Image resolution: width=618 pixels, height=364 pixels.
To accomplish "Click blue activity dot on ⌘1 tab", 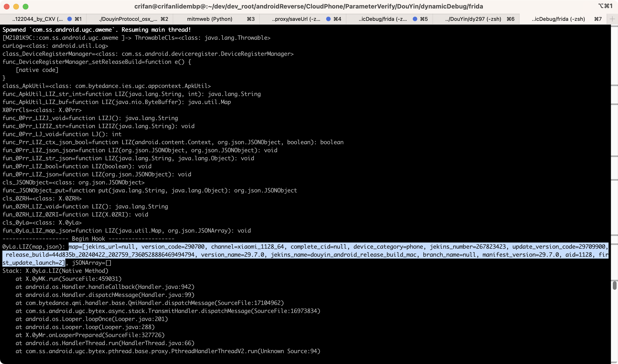I will pos(70,19).
